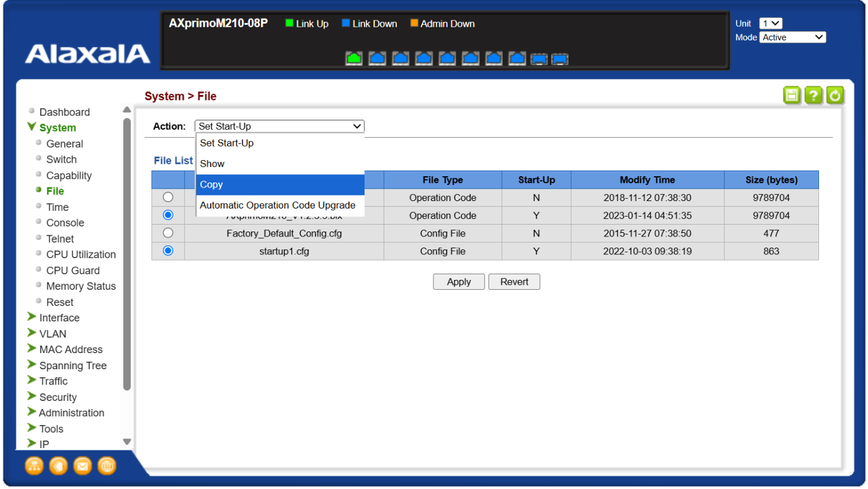Choose Show in Action list
The height and width of the screenshot is (489, 868).
280,164
